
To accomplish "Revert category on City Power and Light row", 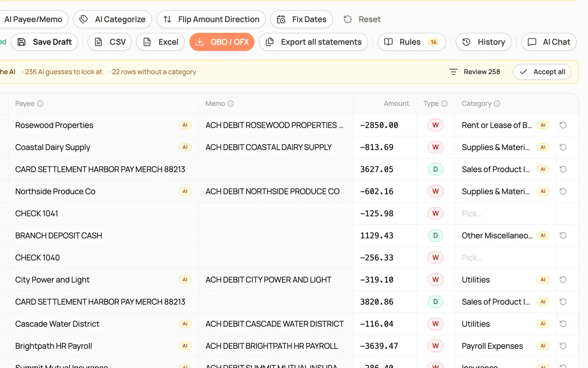I will pos(563,280).
